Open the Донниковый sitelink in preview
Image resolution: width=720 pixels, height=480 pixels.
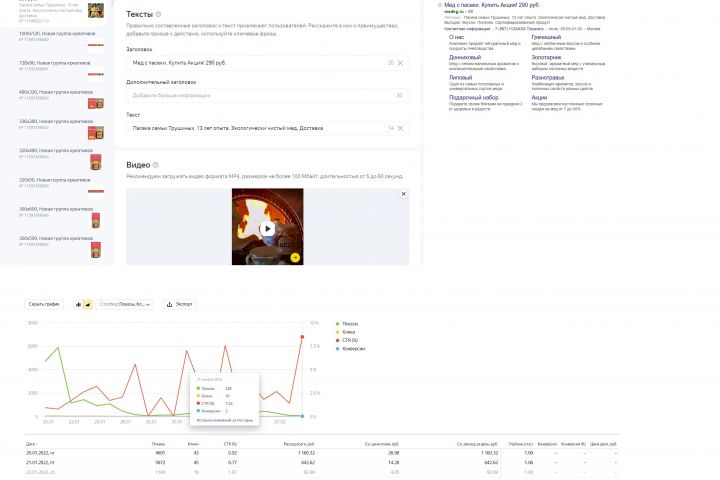465,57
